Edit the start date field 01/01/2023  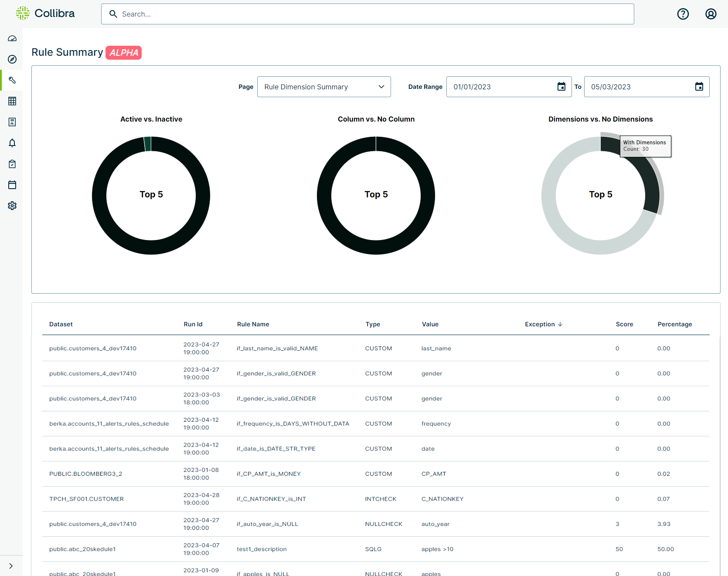[509, 87]
